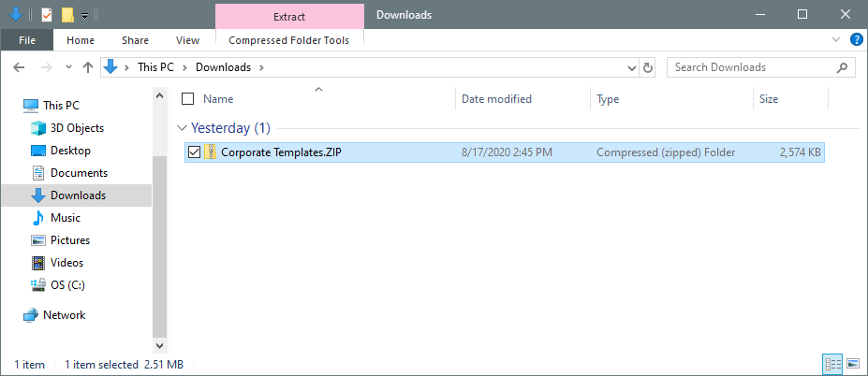Click the Music note icon
The image size is (868, 376).
coord(38,218)
